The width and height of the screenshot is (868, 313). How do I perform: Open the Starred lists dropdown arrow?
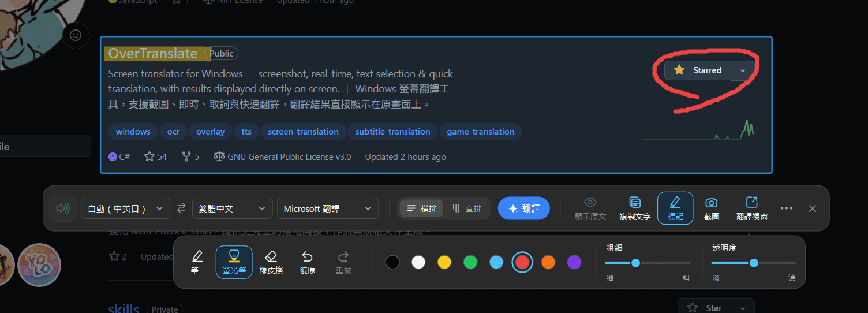(x=743, y=70)
